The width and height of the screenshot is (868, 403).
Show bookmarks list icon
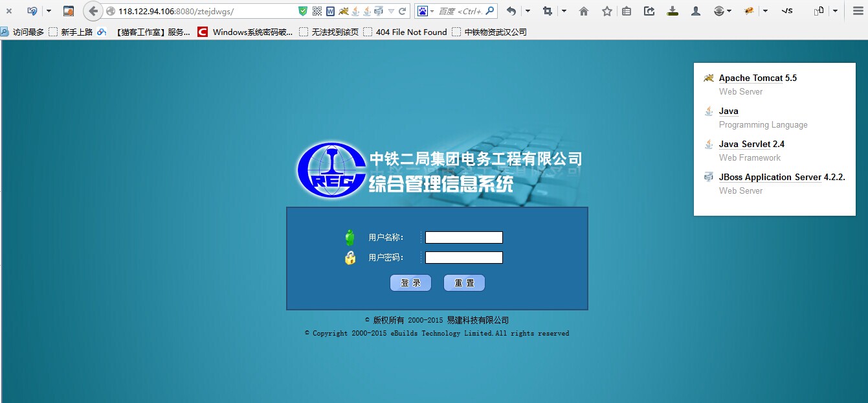[x=626, y=11]
